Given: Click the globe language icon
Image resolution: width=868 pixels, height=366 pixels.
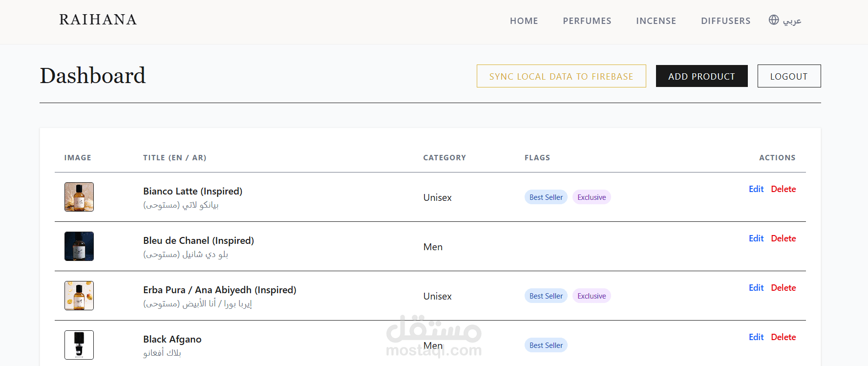Looking at the screenshot, I should 774,20.
